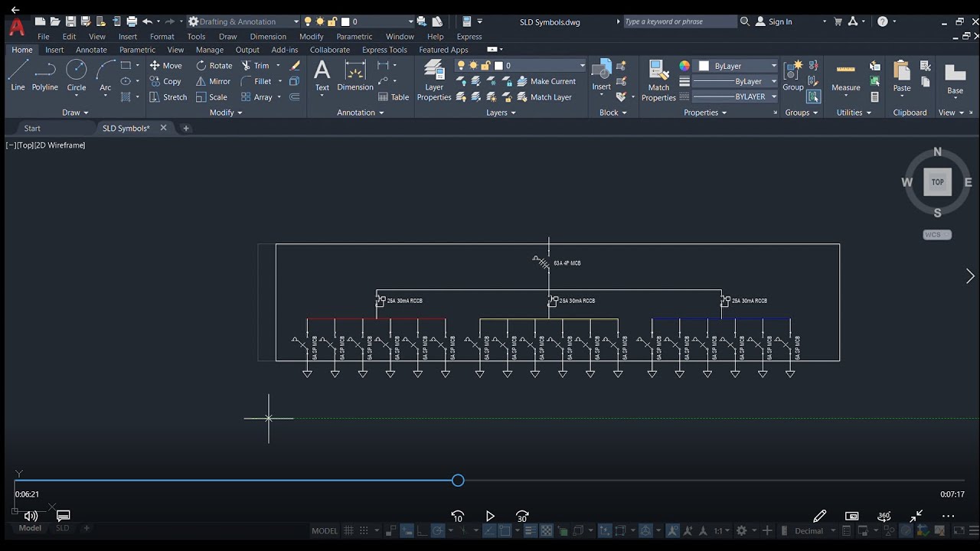980x551 pixels.
Task: Click the Move tool
Action: pos(166,66)
